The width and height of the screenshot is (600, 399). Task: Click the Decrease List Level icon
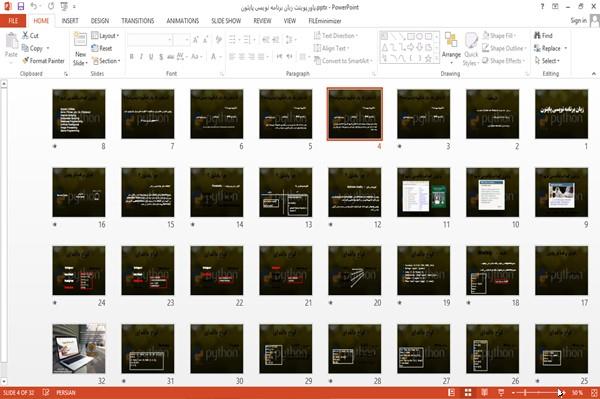[266, 40]
